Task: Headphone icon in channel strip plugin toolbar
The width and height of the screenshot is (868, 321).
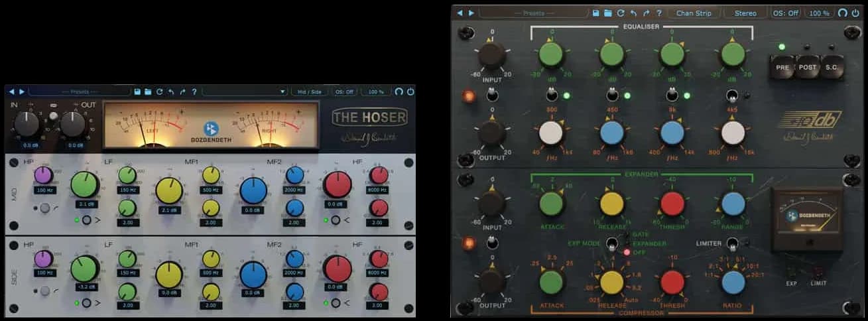Action: tap(843, 13)
